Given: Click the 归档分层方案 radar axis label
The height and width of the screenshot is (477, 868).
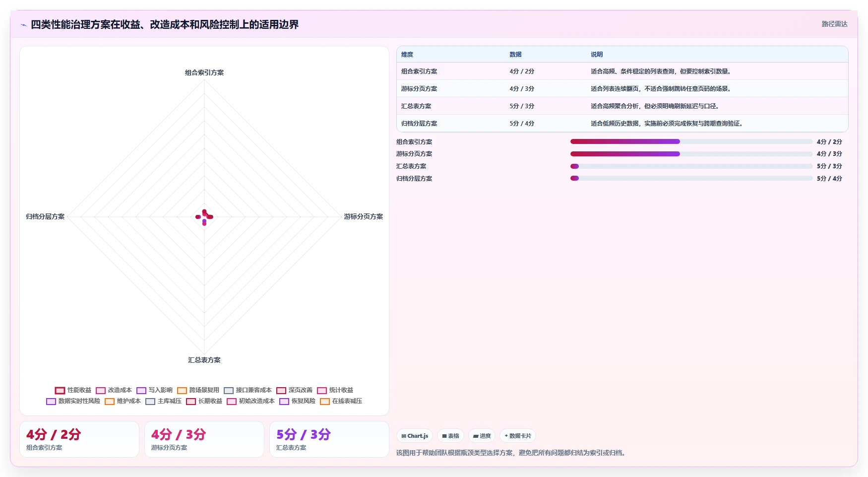Looking at the screenshot, I should [x=45, y=216].
